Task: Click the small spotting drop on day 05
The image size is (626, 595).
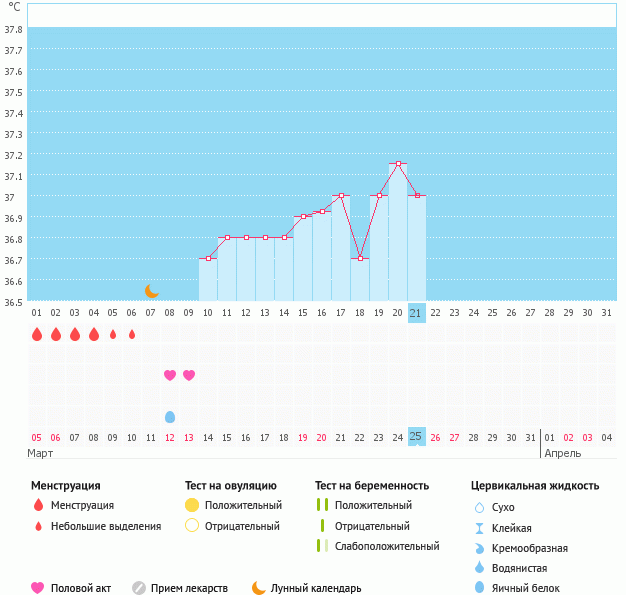Action: 113,334
